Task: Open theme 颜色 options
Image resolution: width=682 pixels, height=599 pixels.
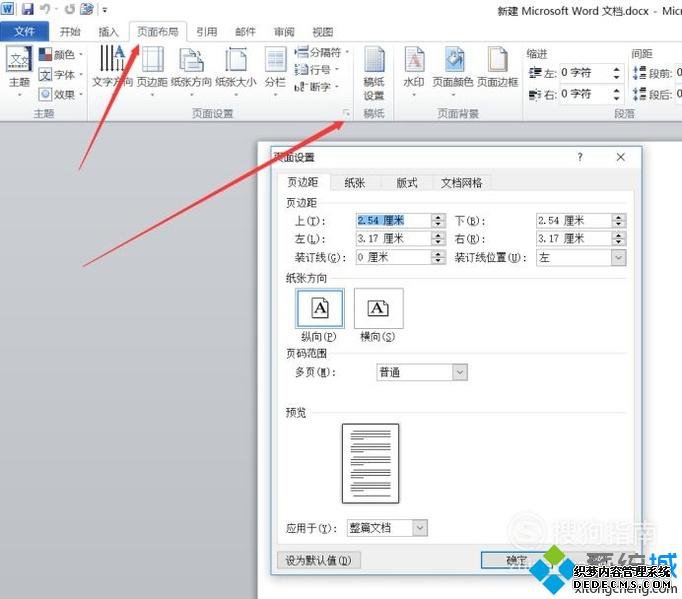Action: tap(60, 55)
